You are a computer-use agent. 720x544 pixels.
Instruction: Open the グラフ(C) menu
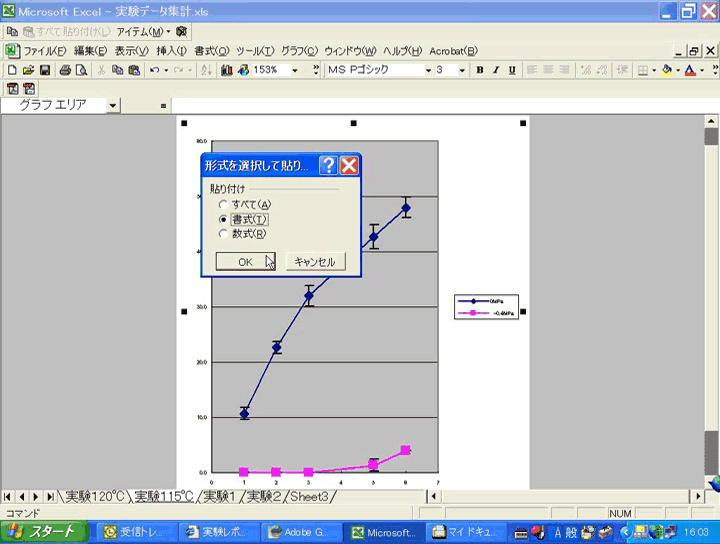coord(298,51)
